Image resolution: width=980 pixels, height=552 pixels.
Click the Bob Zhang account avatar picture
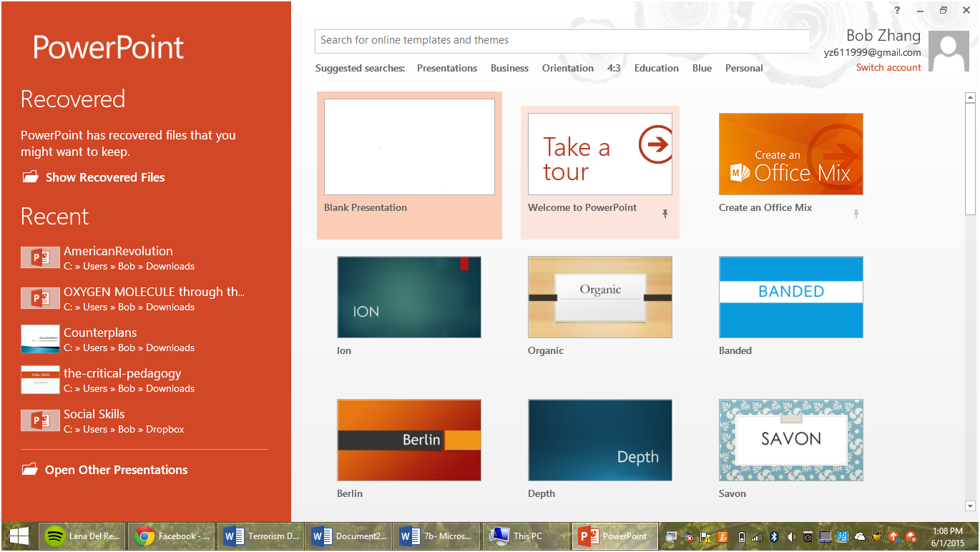pos(949,51)
